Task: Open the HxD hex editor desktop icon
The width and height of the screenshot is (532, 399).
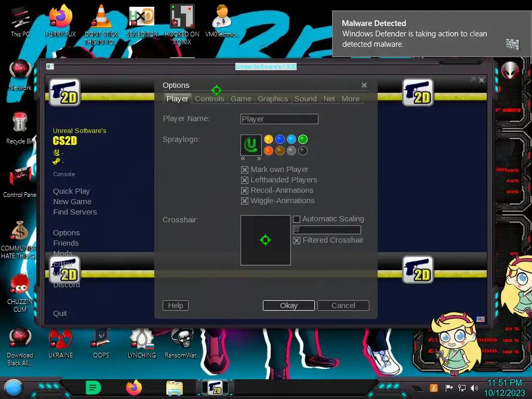Action: 142,21
